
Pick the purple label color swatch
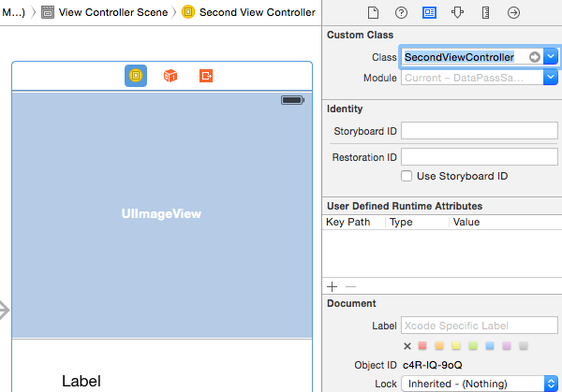click(x=507, y=346)
